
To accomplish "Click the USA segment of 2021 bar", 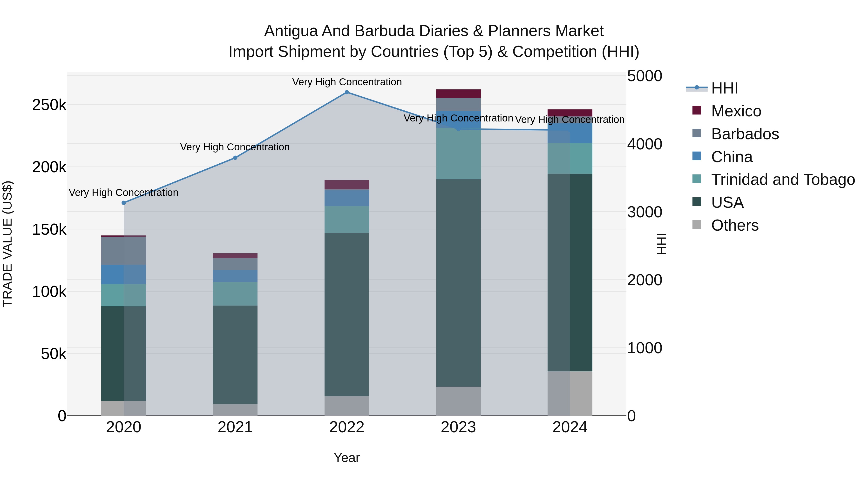I will [235, 355].
